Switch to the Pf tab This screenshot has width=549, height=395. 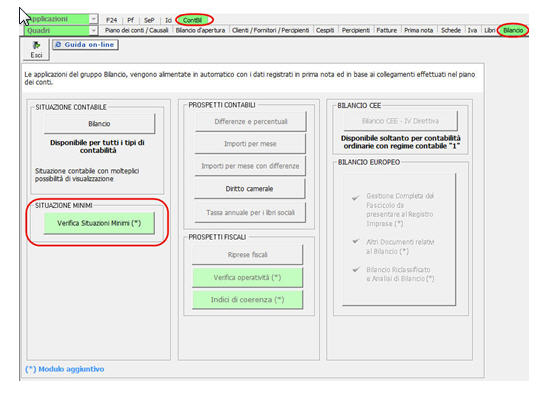point(131,20)
